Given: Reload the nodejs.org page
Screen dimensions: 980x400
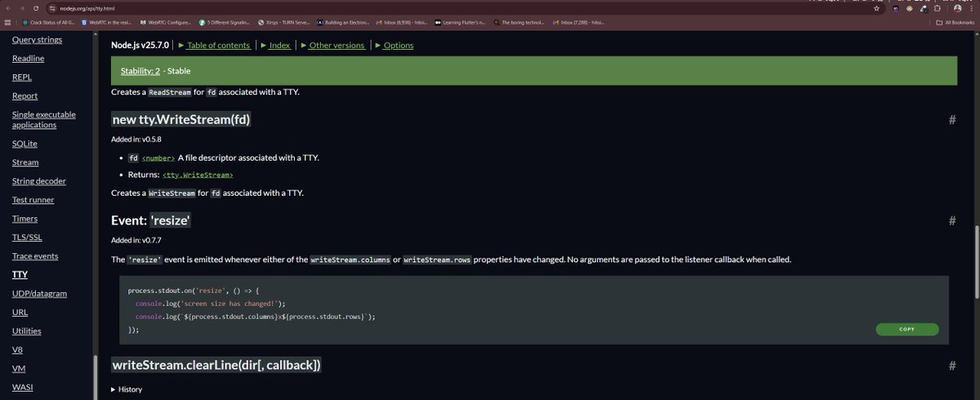Looking at the screenshot, I should pyautogui.click(x=37, y=7).
